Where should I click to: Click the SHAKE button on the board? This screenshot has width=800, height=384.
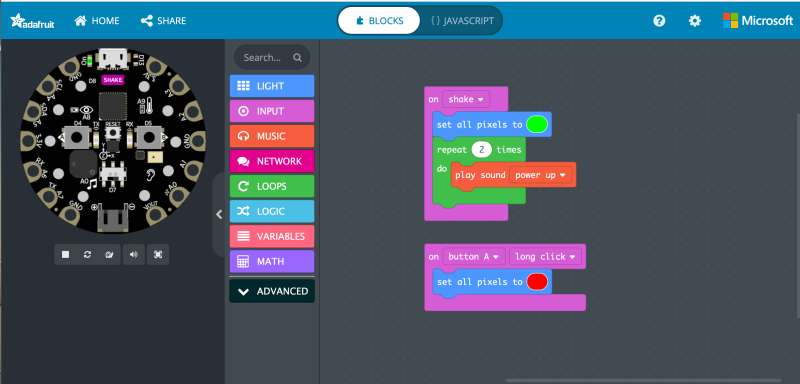(113, 80)
